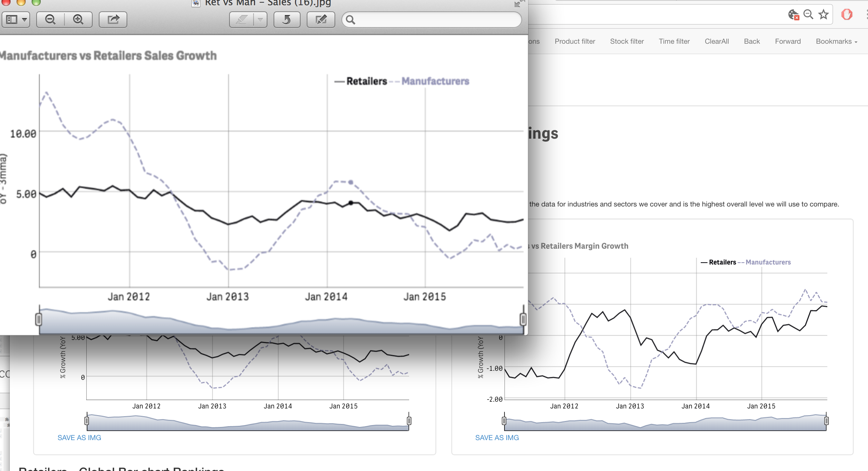Open Preview sidebar view menu
Viewport: 868px width, 471px height.
pyautogui.click(x=16, y=19)
